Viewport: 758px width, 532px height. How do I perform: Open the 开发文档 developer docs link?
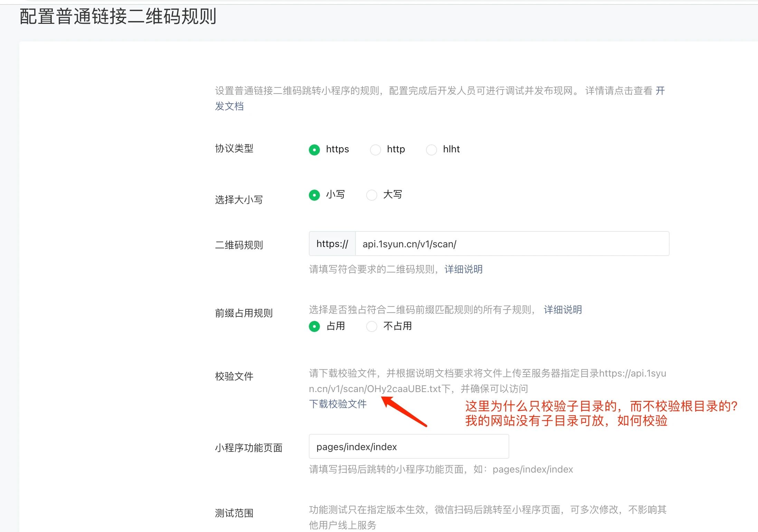[x=229, y=106]
